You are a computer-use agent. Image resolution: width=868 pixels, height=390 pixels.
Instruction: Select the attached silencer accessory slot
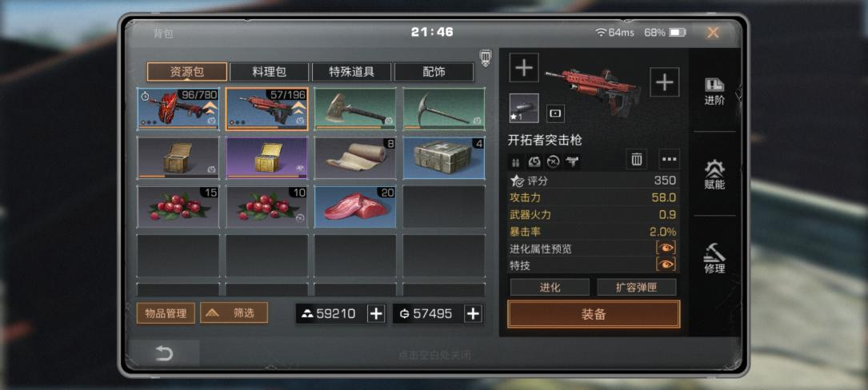pos(524,108)
